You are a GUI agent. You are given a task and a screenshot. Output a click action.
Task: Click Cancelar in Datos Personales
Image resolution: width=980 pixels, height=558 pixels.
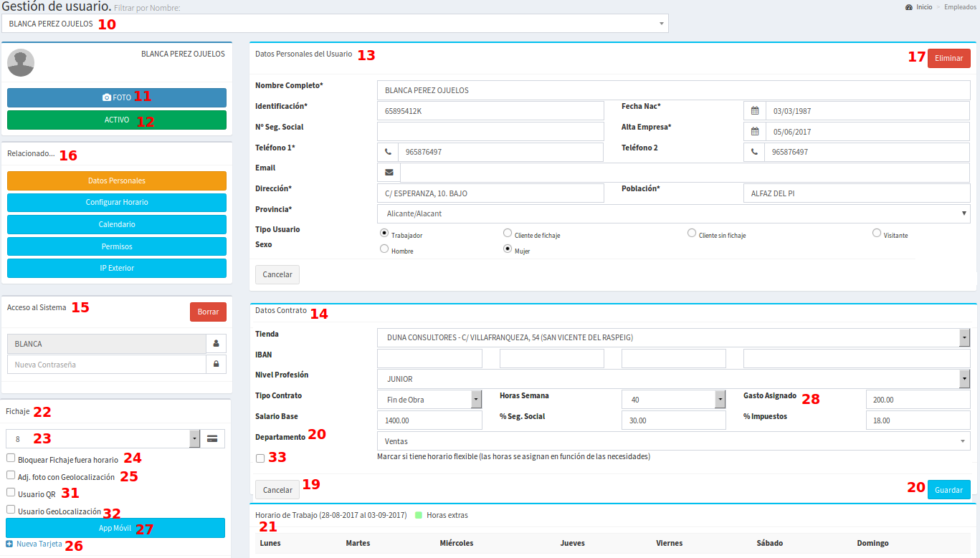pos(277,274)
